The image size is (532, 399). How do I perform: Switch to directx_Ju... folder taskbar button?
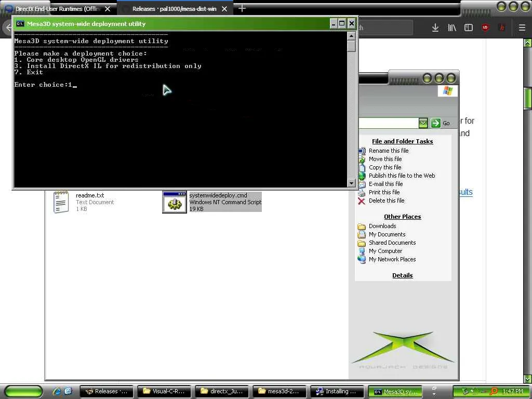pos(222,392)
